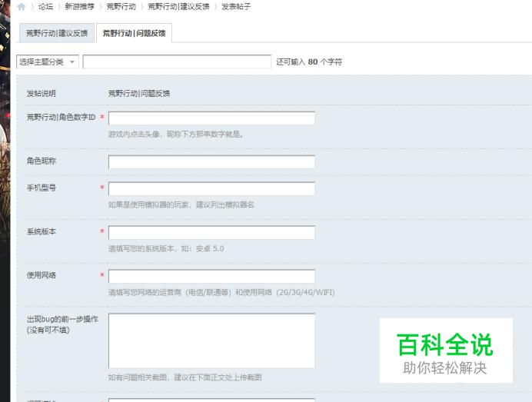This screenshot has height=402, width=532.
Task: Click the 系统版本 input field
Action: 211,232
